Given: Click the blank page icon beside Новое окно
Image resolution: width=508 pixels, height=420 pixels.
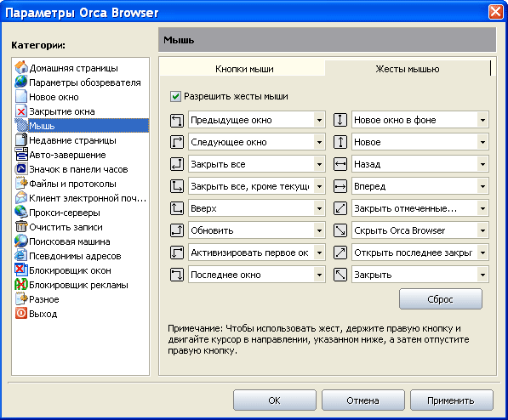Looking at the screenshot, I should 21,97.
